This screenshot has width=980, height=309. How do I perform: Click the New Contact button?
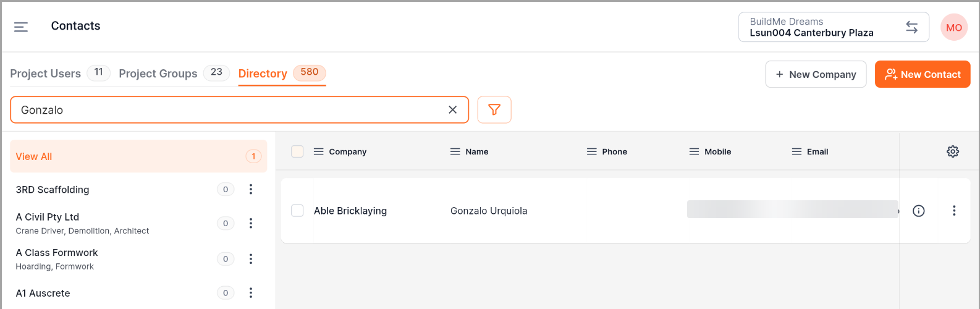[x=922, y=74]
